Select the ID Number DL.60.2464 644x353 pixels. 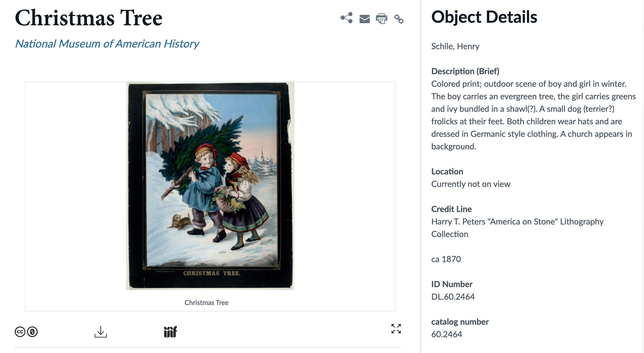453,297
